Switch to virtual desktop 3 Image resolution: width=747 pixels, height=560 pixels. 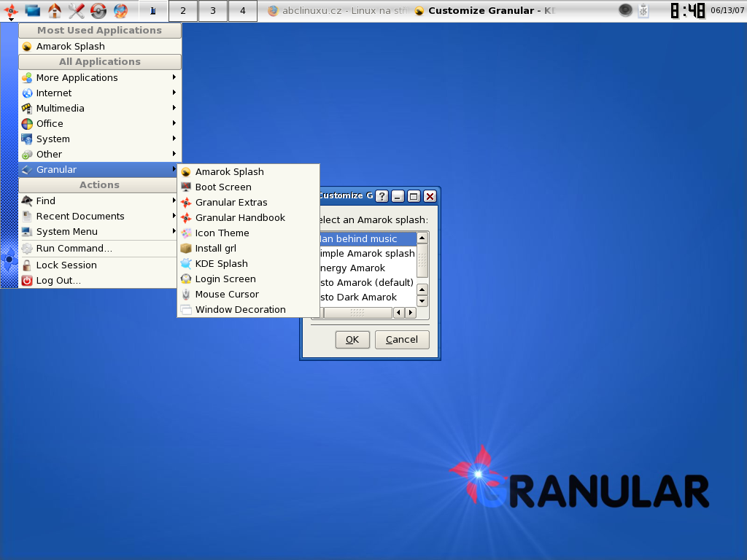click(x=212, y=11)
